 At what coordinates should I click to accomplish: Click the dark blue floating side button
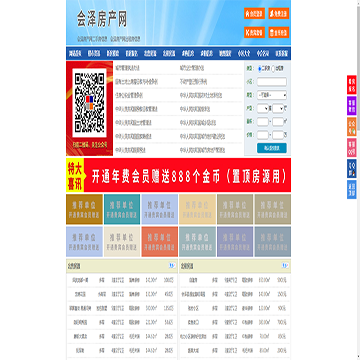pyautogui.click(x=352, y=169)
